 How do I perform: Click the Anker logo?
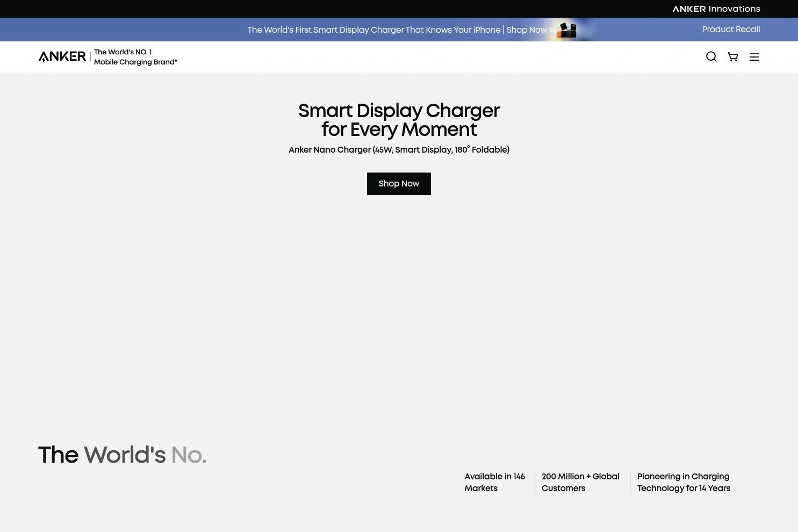62,56
